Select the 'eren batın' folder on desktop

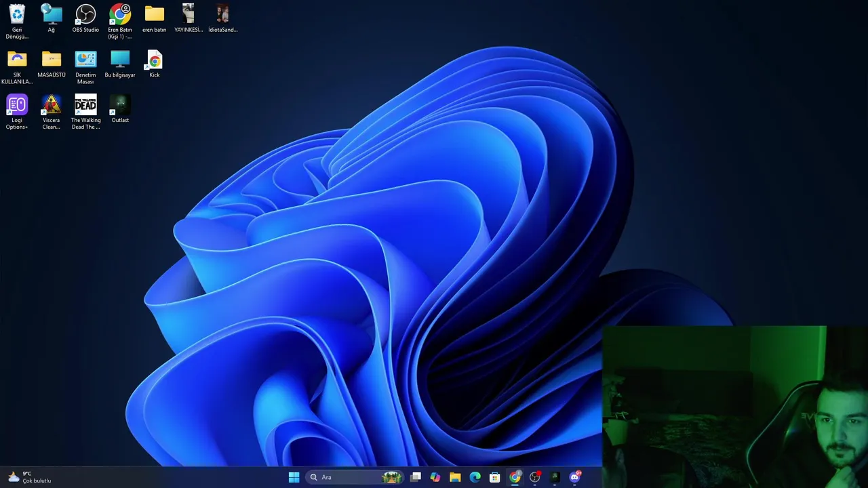pyautogui.click(x=155, y=18)
